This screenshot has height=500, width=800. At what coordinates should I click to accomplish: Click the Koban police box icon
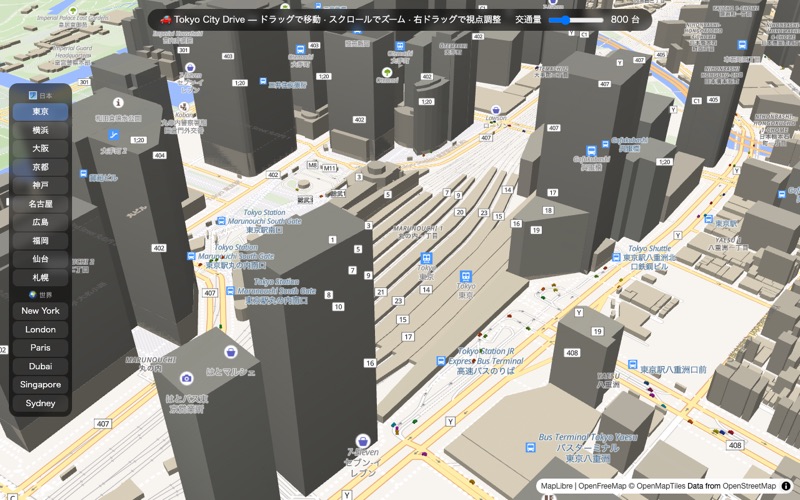coord(184,108)
